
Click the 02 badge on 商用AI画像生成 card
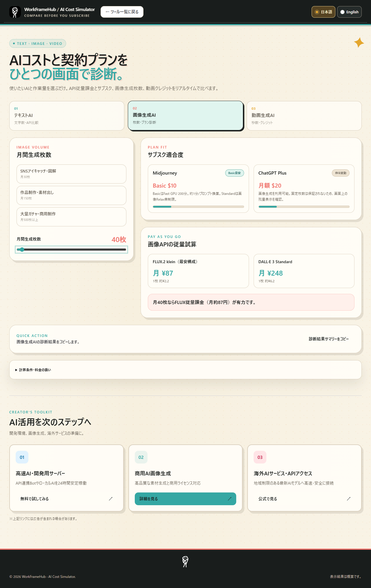pos(141,457)
